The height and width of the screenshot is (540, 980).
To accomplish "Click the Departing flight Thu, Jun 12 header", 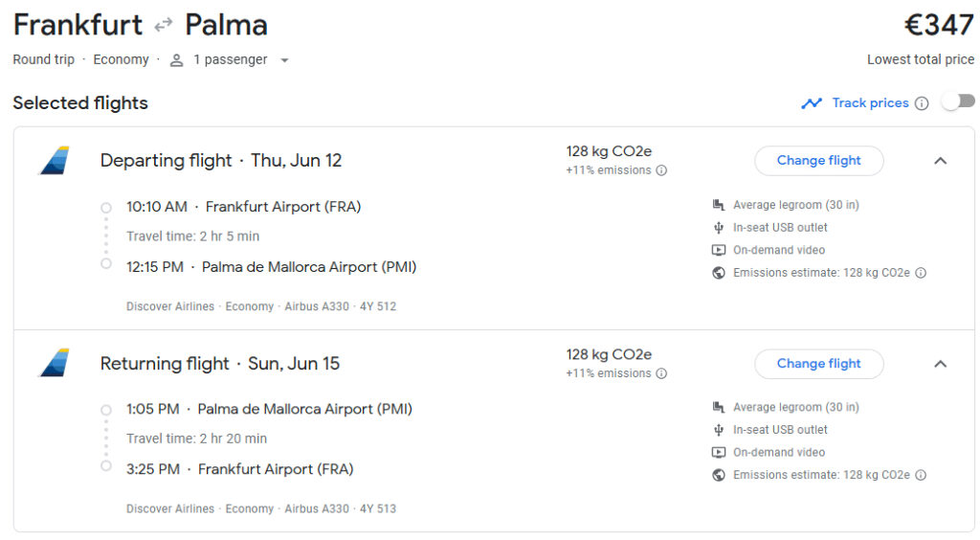I will [x=220, y=161].
